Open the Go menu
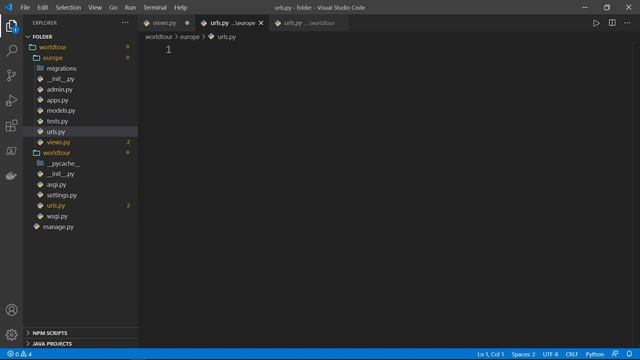This screenshot has height=360, width=640. pyautogui.click(x=113, y=7)
